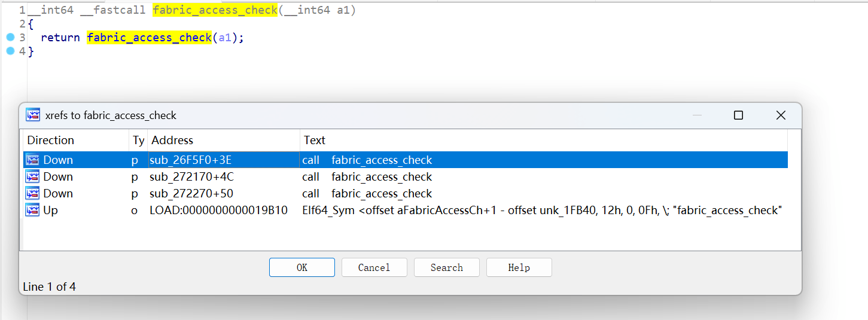Click the Cancel button in xrefs dialog
868x320 pixels.
click(x=374, y=267)
